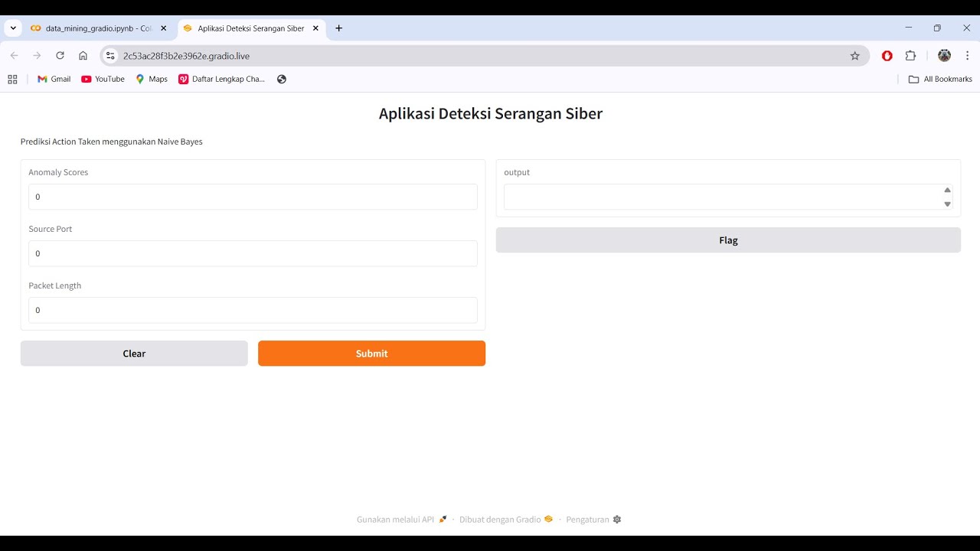This screenshot has width=980, height=551.
Task: Focus the address bar URL
Action: click(186, 56)
